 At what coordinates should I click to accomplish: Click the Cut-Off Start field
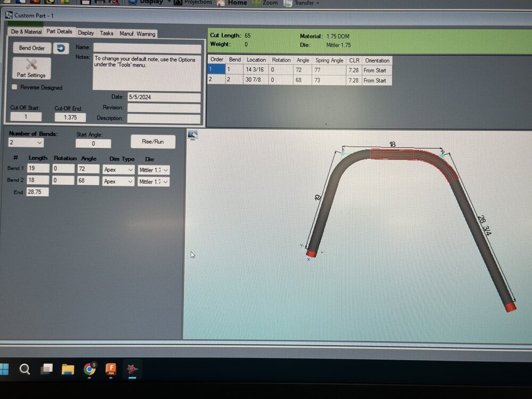tap(26, 117)
